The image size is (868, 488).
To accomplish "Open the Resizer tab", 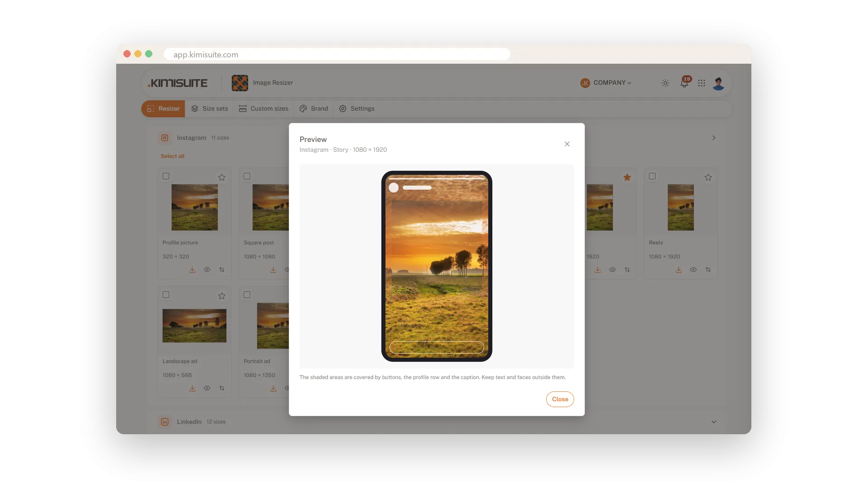I will (x=163, y=108).
